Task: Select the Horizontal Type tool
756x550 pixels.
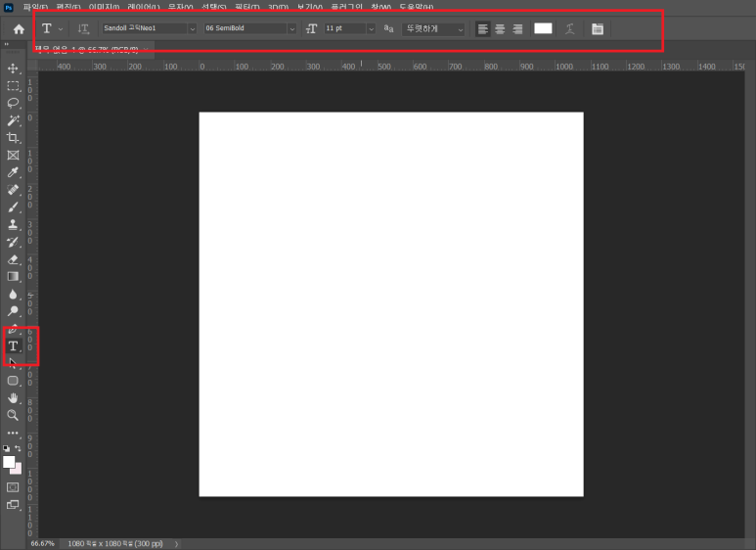Action: 13,345
